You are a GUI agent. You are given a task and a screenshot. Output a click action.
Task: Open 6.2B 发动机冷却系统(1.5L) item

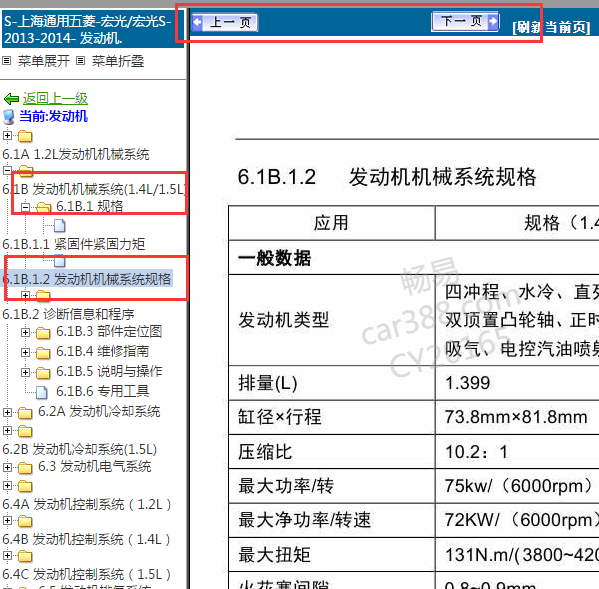pos(79,449)
